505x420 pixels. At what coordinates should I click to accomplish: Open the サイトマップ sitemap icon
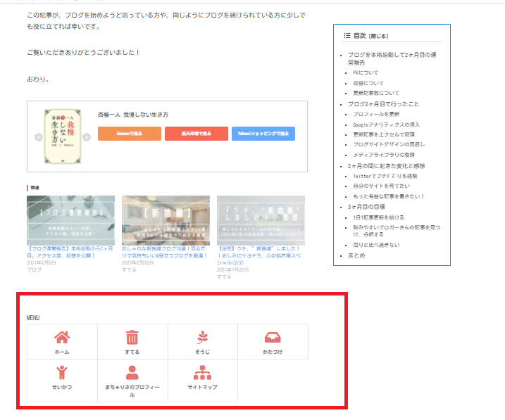coord(202,372)
